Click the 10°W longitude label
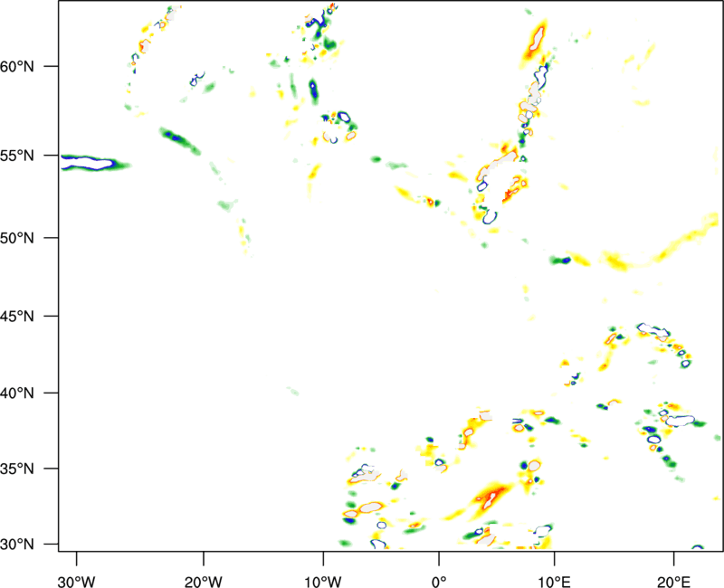Screen dimensions: 724x588 (323, 582)
